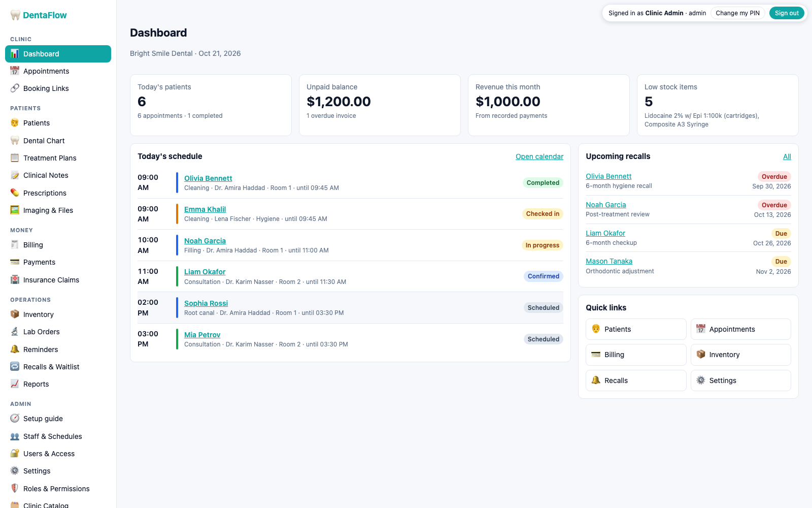Click the Insurance Claims hospital icon
The width and height of the screenshot is (812, 508).
point(15,280)
